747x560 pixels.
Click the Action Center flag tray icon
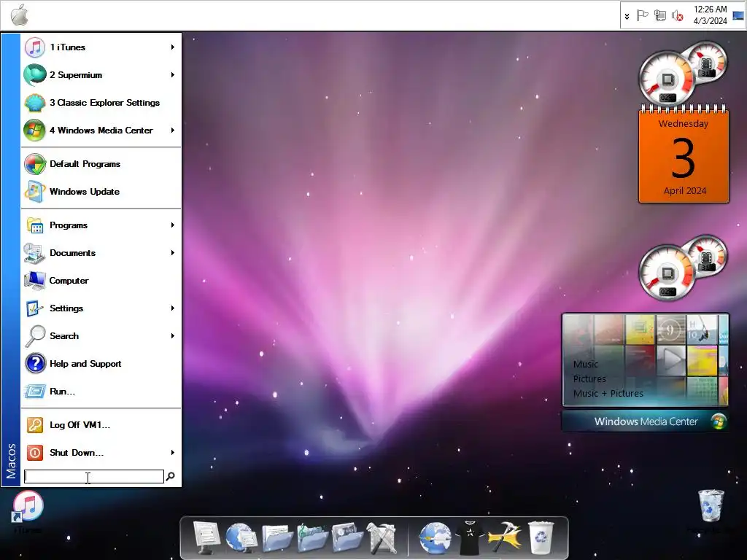click(x=642, y=16)
